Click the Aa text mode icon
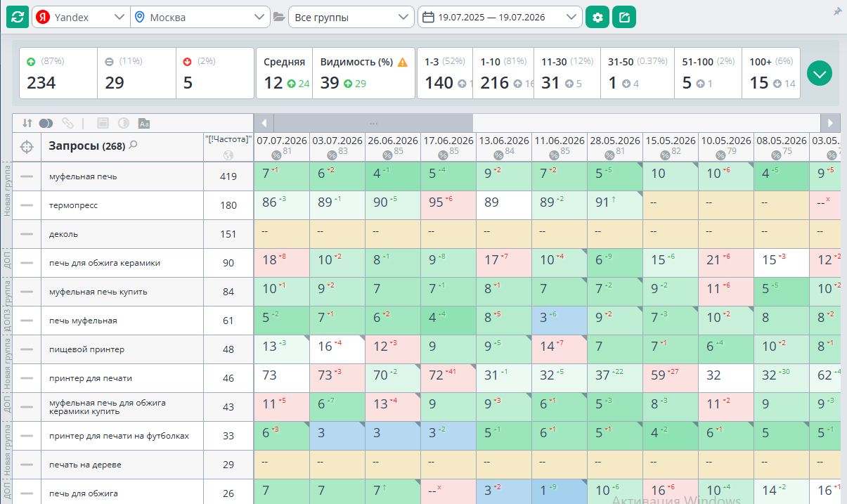The height and width of the screenshot is (504, 847). tap(144, 123)
